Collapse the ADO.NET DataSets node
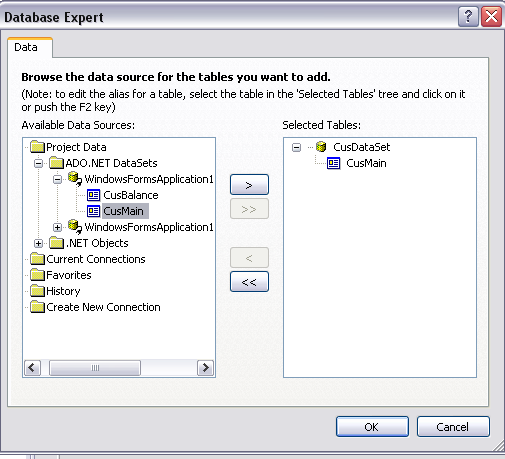 point(39,163)
